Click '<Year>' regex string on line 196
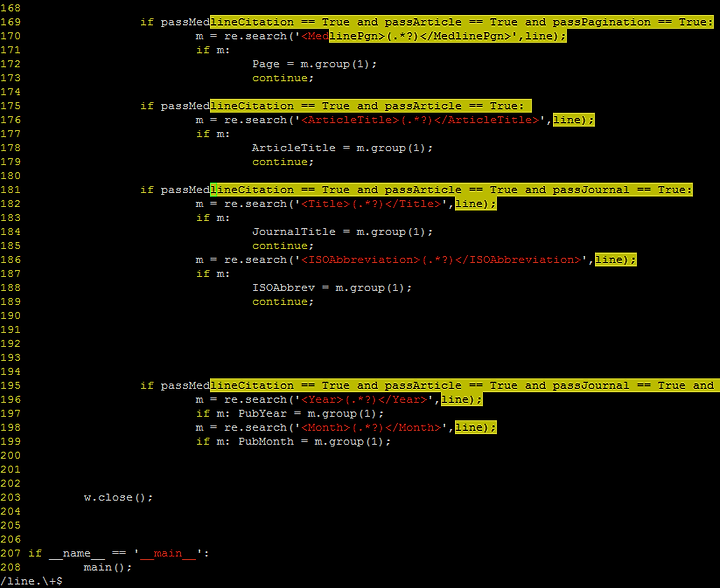Image resolution: width=720 pixels, height=588 pixels. point(364,400)
